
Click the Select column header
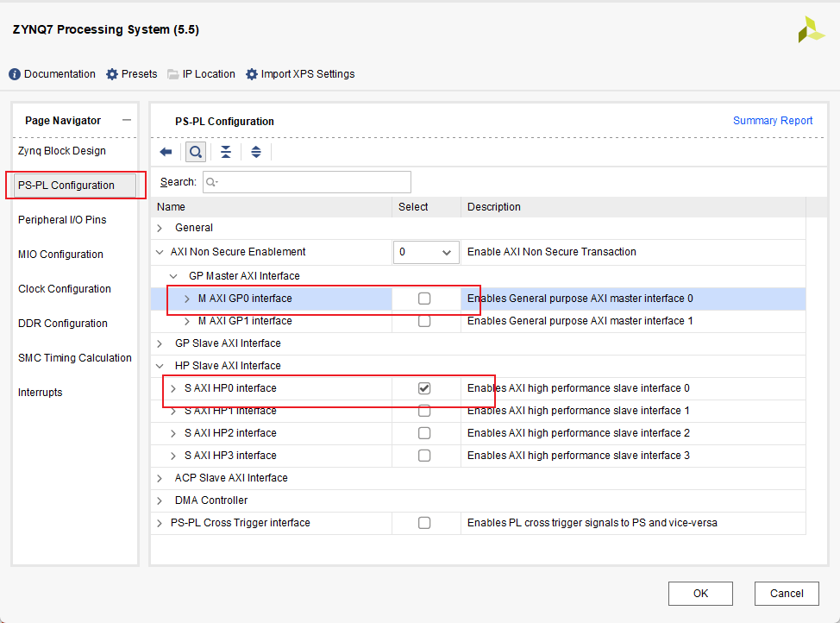(426, 207)
